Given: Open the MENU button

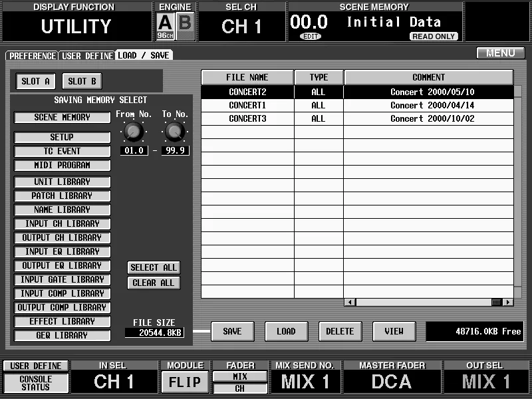Looking at the screenshot, I should pyautogui.click(x=501, y=53).
